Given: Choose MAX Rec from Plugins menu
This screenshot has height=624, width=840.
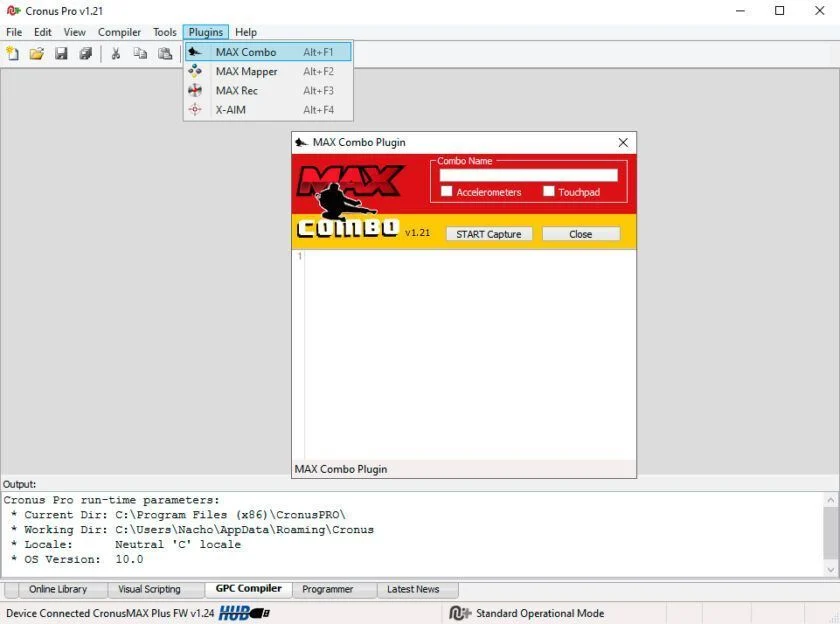Looking at the screenshot, I should [x=268, y=91].
